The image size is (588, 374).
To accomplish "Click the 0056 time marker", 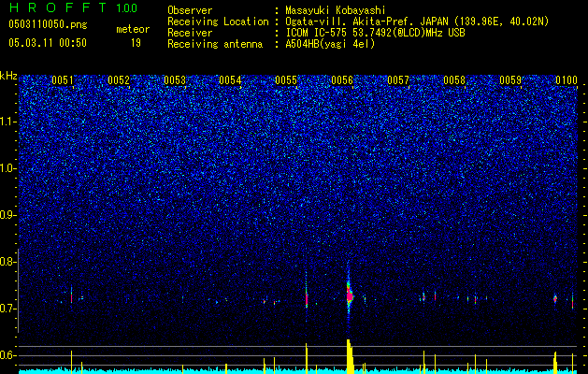I will (342, 80).
